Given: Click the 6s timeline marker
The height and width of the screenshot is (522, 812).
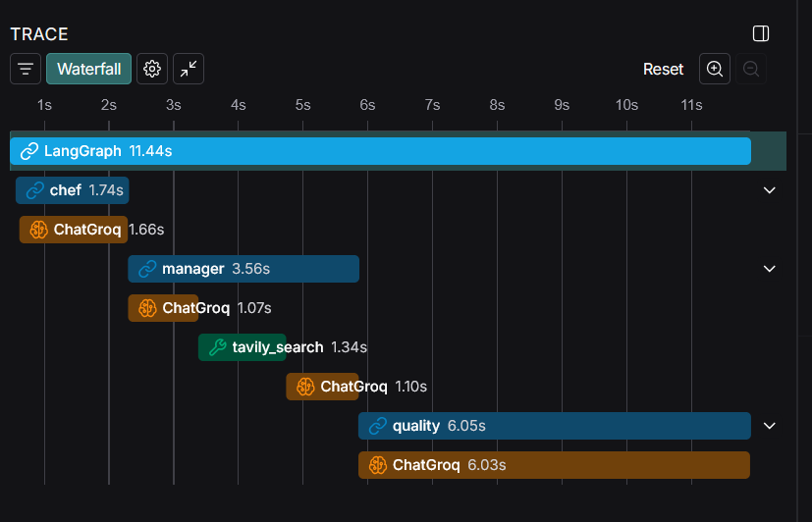Looking at the screenshot, I should pos(367,105).
